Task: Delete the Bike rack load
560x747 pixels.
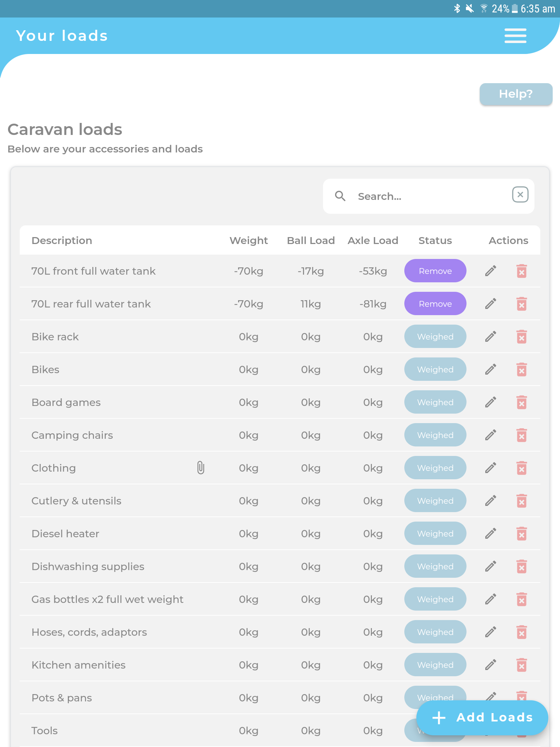Action: (x=521, y=336)
